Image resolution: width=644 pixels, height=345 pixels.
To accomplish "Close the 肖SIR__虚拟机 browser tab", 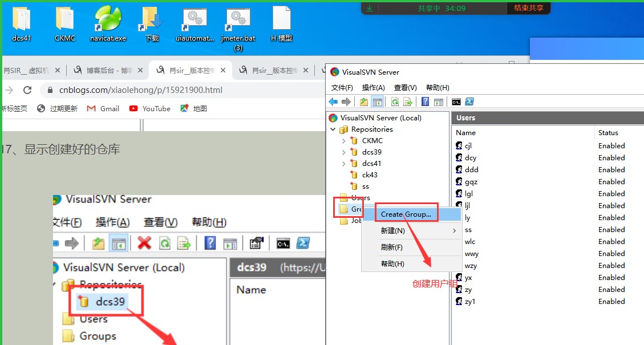I will [58, 71].
